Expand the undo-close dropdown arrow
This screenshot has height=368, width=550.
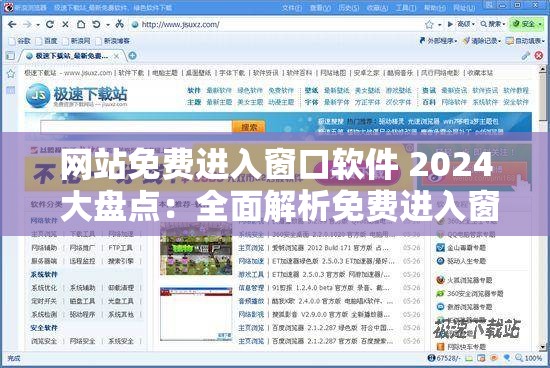108,25
